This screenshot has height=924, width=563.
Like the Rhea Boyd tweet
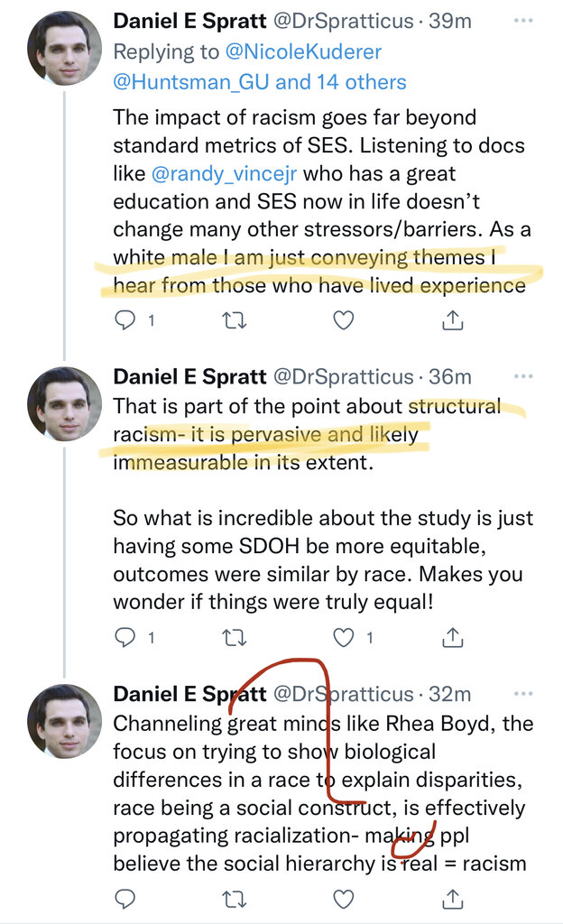click(x=343, y=899)
